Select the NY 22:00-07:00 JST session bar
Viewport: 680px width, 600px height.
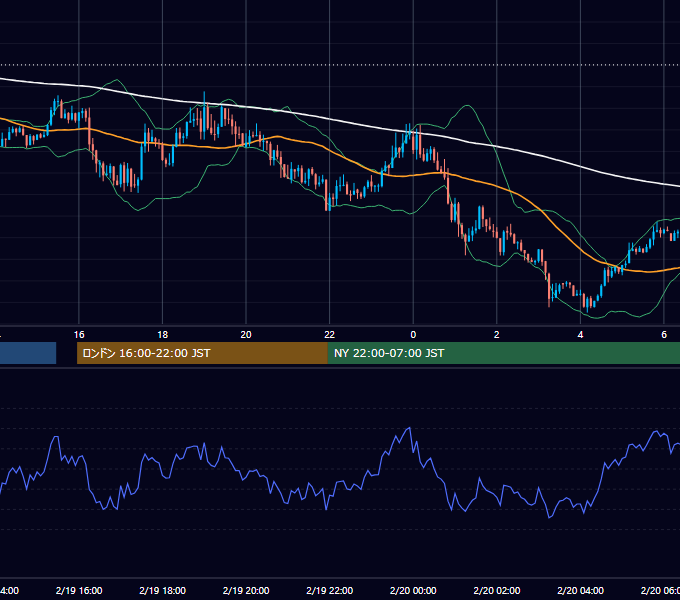(503, 353)
